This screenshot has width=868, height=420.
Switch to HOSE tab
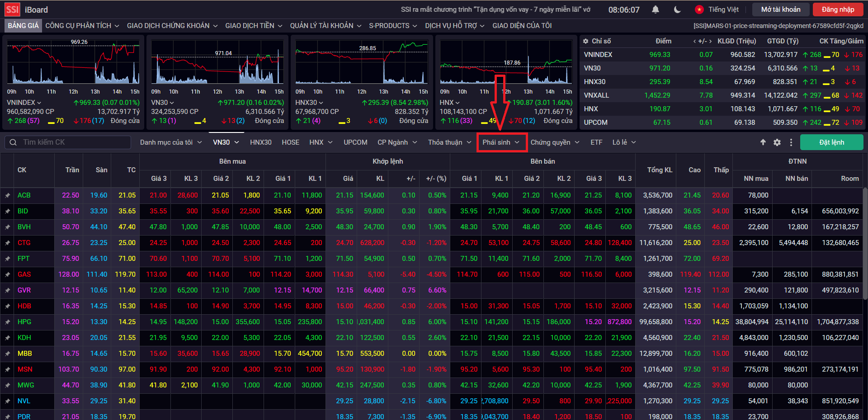(290, 142)
